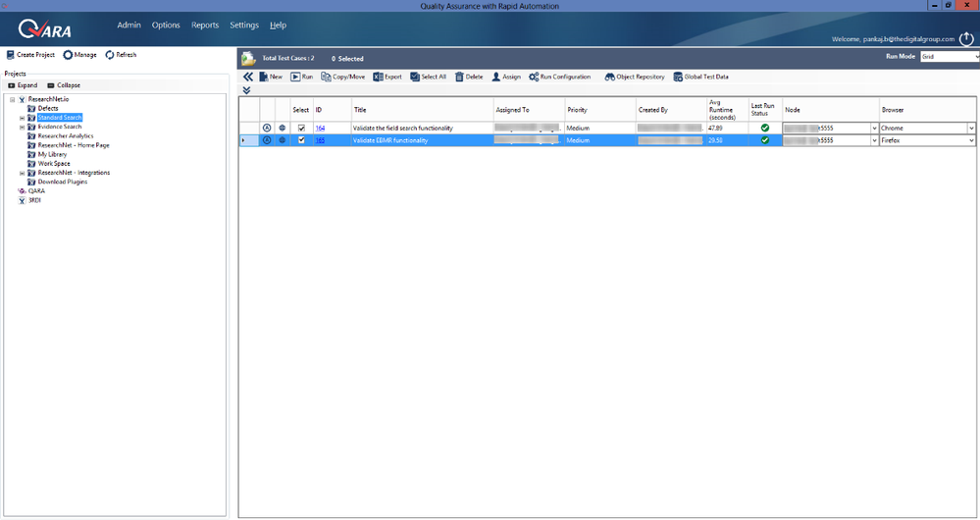Viewport: 980px width, 520px height.
Task: Click Copy/Move toolbar button
Action: click(343, 77)
